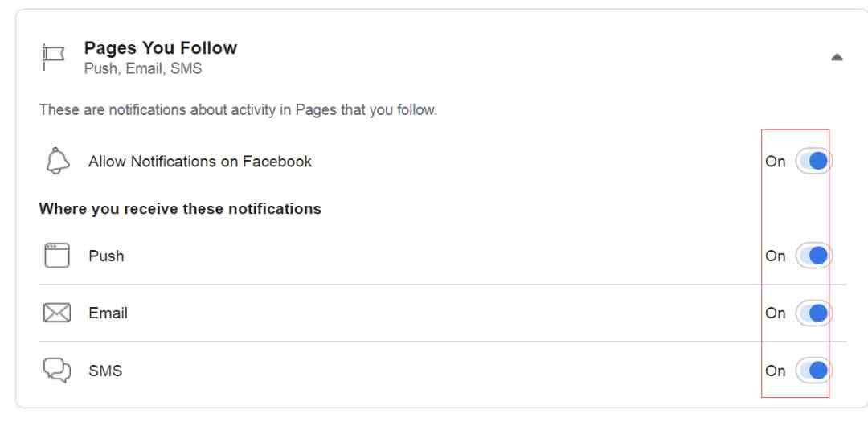Click the bell icon for Allow Notifications

click(x=58, y=161)
